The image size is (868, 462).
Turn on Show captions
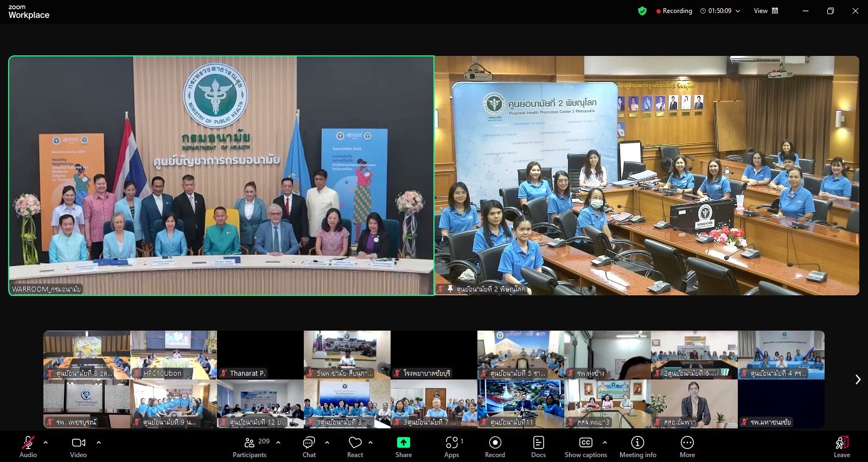click(586, 447)
